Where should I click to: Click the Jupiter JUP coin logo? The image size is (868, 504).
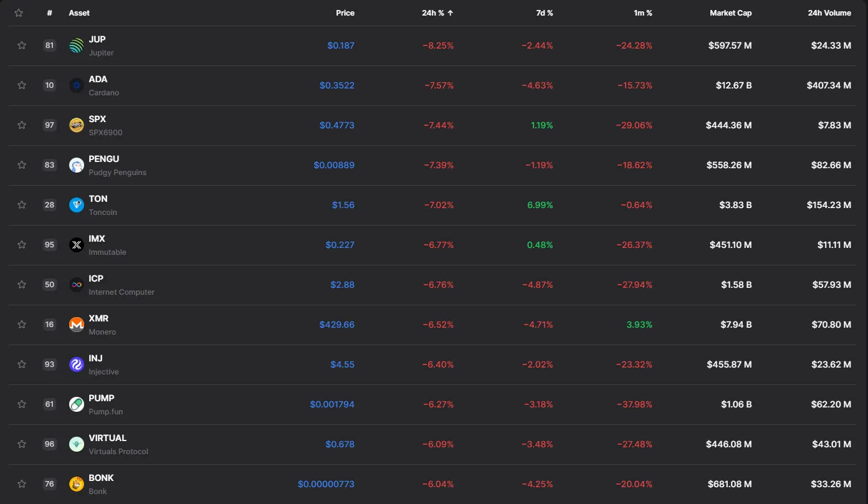76,45
